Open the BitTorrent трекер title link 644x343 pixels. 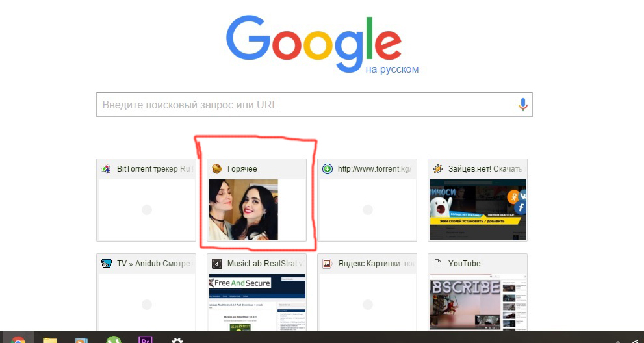[x=155, y=169]
